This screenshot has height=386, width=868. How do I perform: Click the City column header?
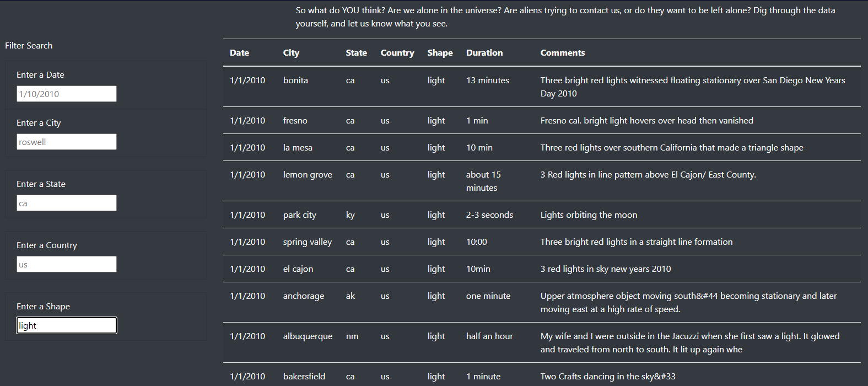coord(291,52)
